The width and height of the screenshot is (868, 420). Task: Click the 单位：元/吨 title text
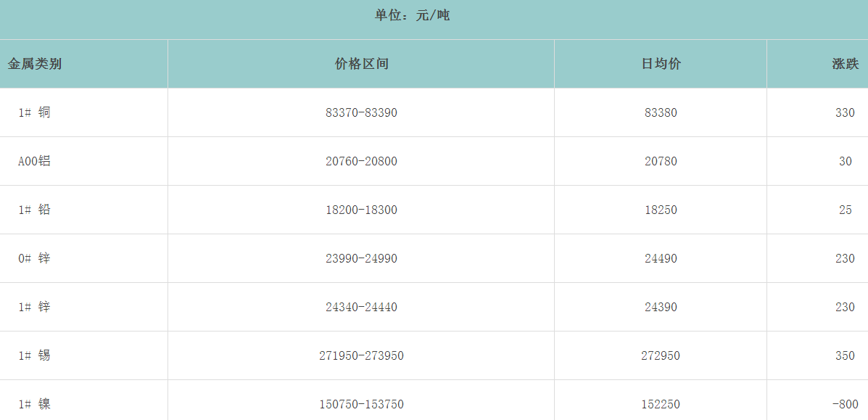point(412,15)
